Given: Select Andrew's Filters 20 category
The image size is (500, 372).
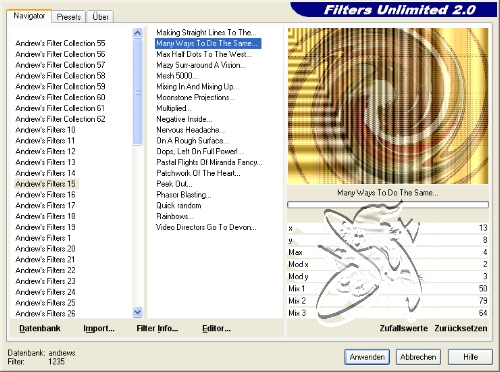Looking at the screenshot, I should point(45,249).
